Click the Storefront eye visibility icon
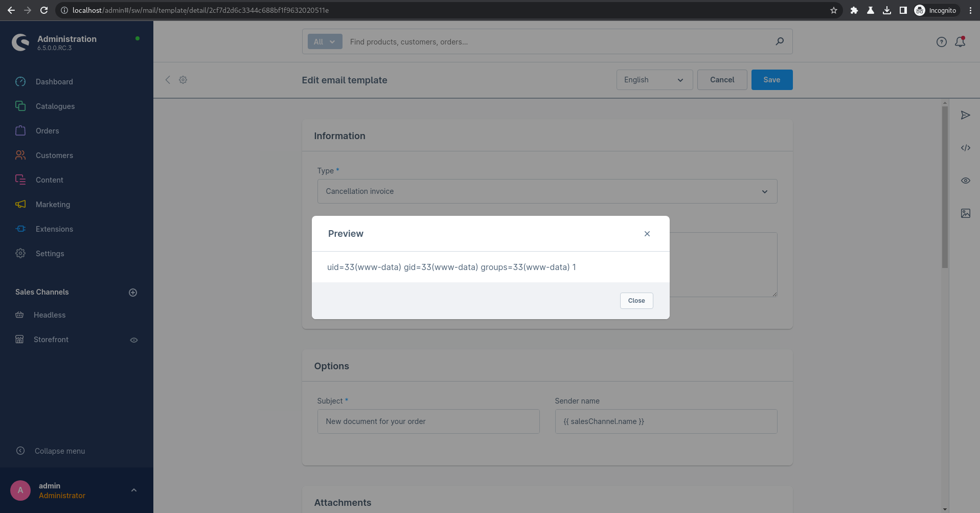The width and height of the screenshot is (980, 513). [134, 340]
